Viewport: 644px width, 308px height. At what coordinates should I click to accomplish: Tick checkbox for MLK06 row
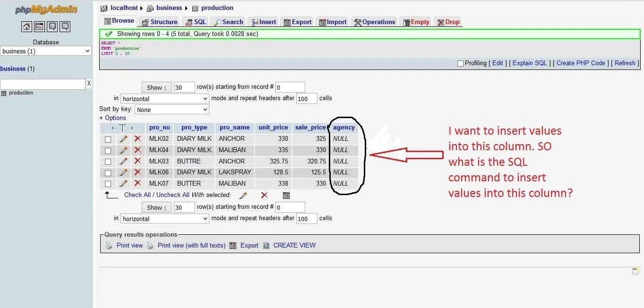point(108,173)
